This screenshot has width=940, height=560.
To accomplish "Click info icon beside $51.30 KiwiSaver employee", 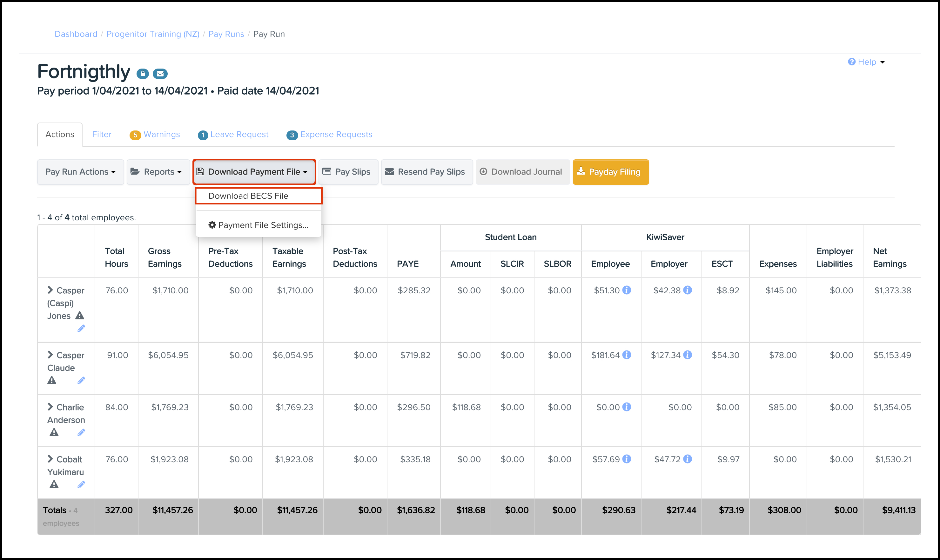I will coord(627,290).
